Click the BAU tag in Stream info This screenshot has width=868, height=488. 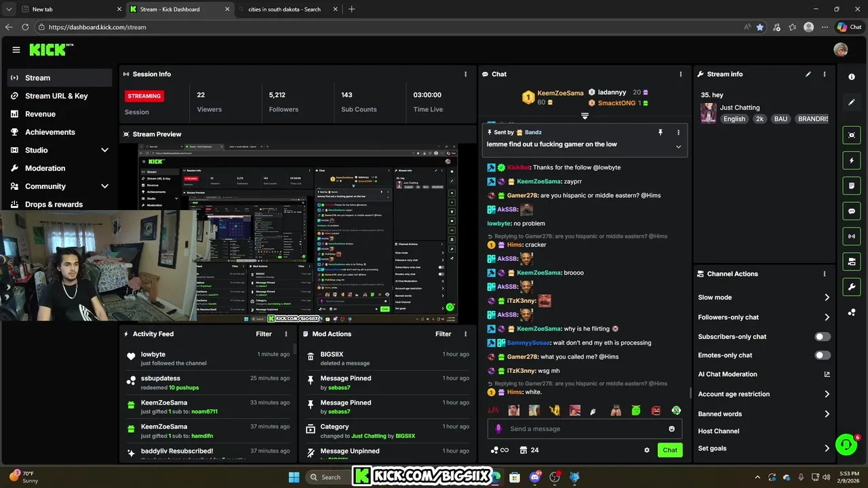coord(781,119)
